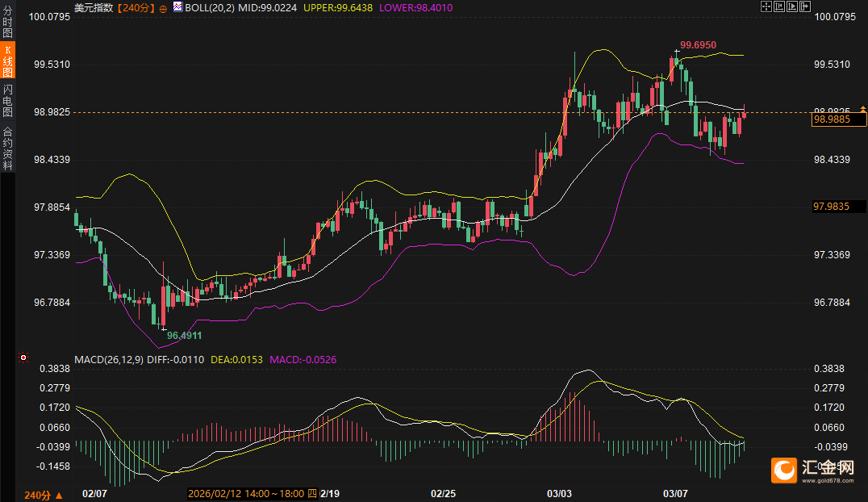Click the red sun-shaped marker icon

[x=23, y=357]
